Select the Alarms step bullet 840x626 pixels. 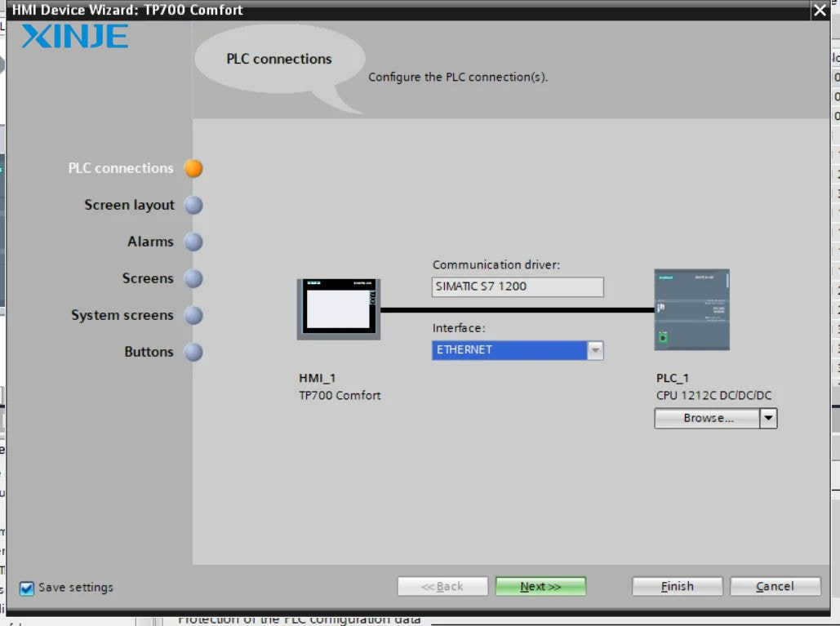[x=193, y=242]
